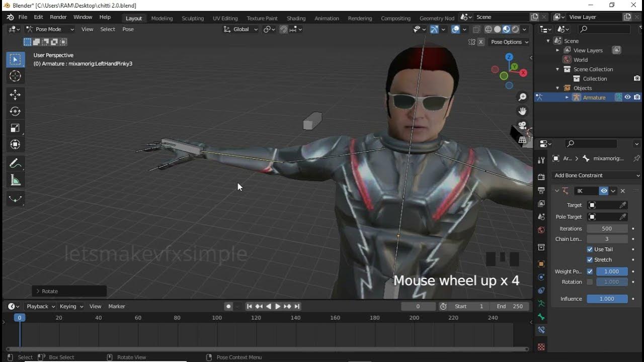Click the Iterations value field

[607, 229]
